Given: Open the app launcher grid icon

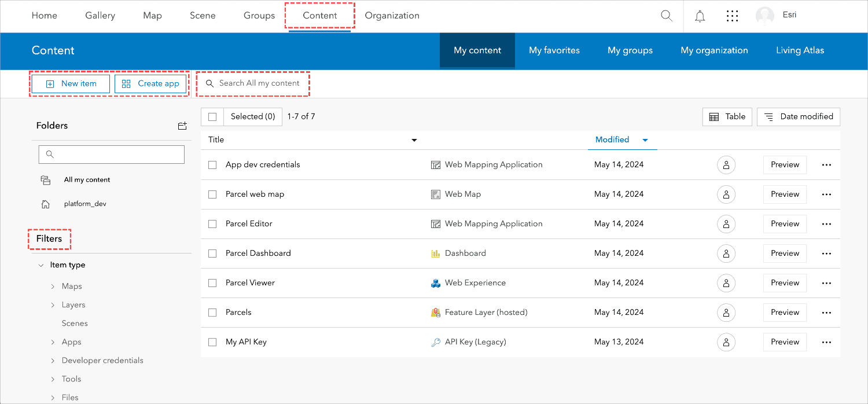Looking at the screenshot, I should pos(732,16).
